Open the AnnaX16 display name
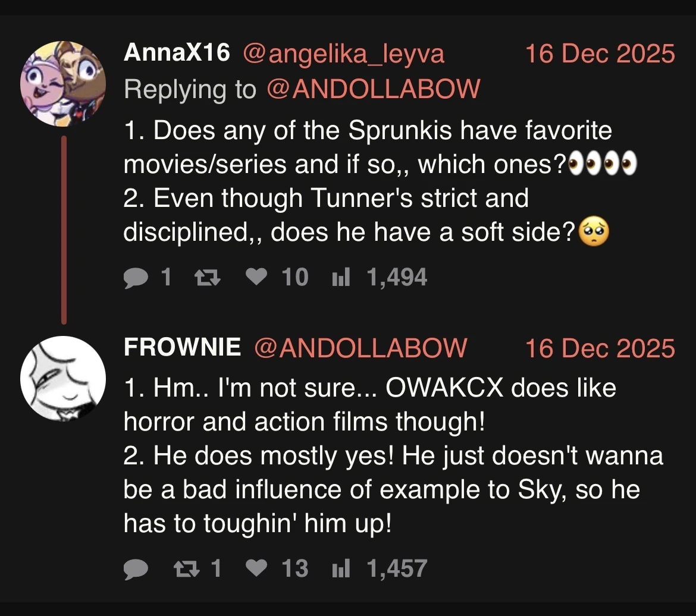 click(x=177, y=54)
